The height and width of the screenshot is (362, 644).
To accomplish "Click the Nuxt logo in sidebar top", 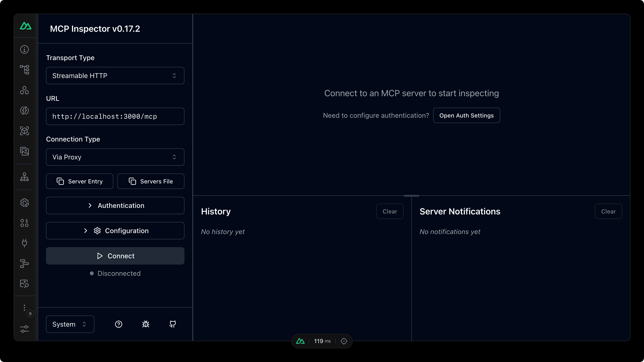I will point(25,26).
